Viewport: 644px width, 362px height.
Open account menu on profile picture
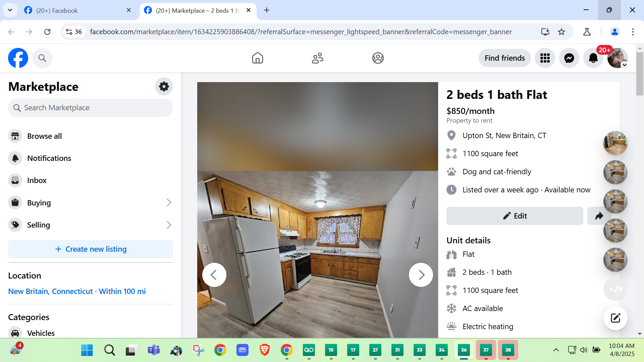tap(617, 58)
